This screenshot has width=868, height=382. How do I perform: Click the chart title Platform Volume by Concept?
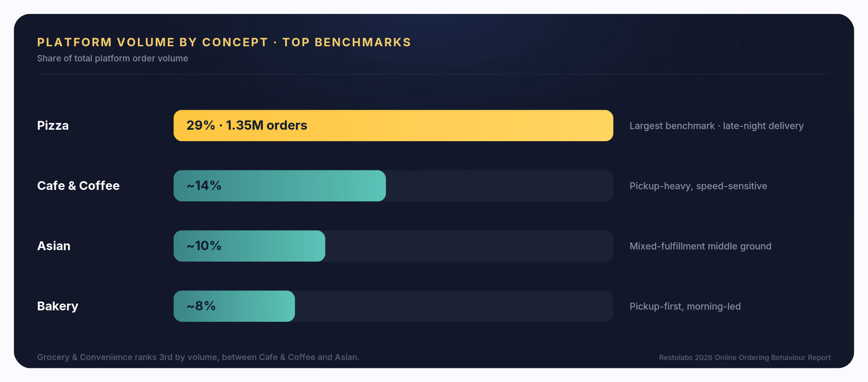(153, 42)
